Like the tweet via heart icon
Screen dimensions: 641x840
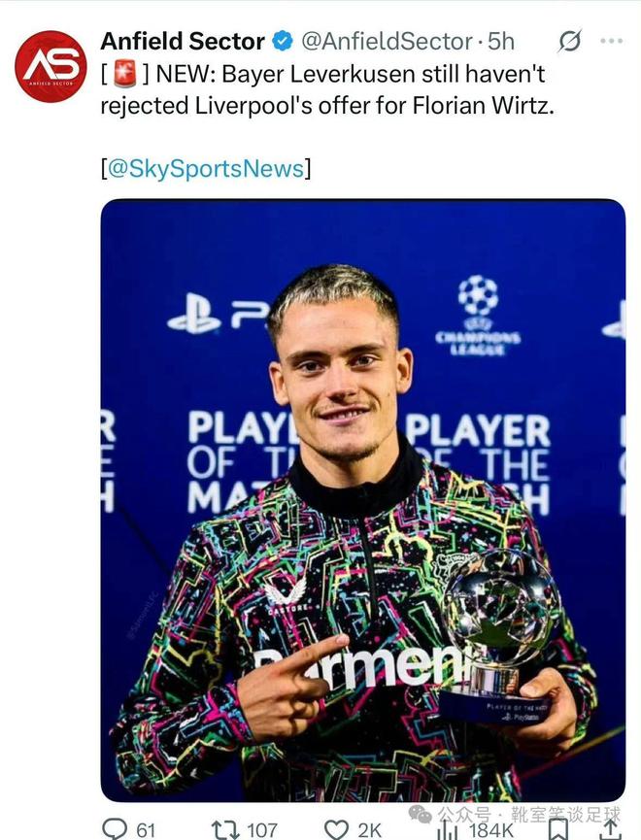[x=336, y=828]
